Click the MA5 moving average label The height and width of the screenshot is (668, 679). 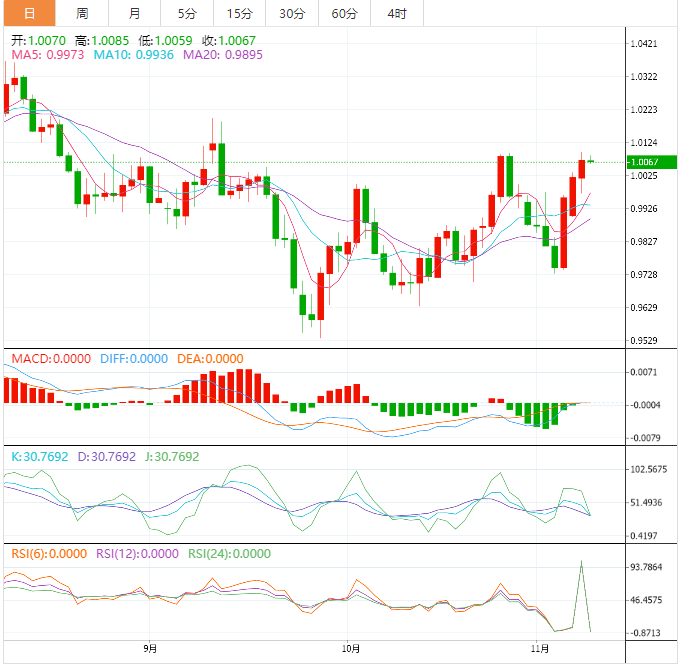[x=47, y=54]
